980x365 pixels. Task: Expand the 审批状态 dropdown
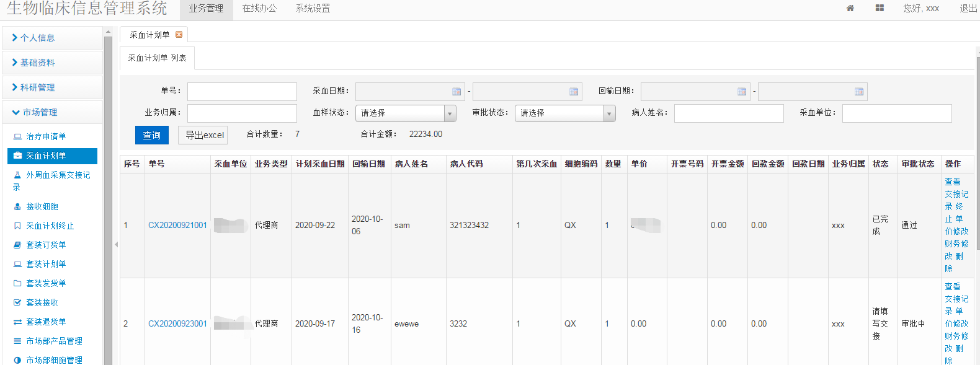click(x=609, y=113)
